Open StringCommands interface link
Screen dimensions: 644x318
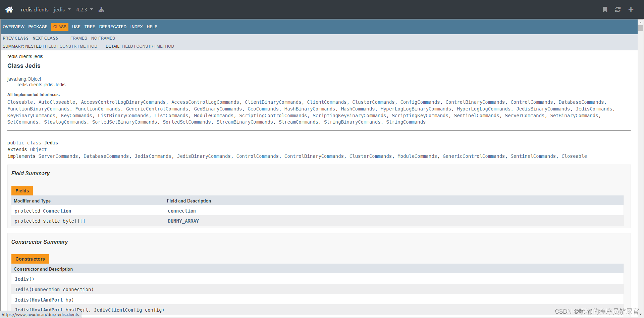406,122
